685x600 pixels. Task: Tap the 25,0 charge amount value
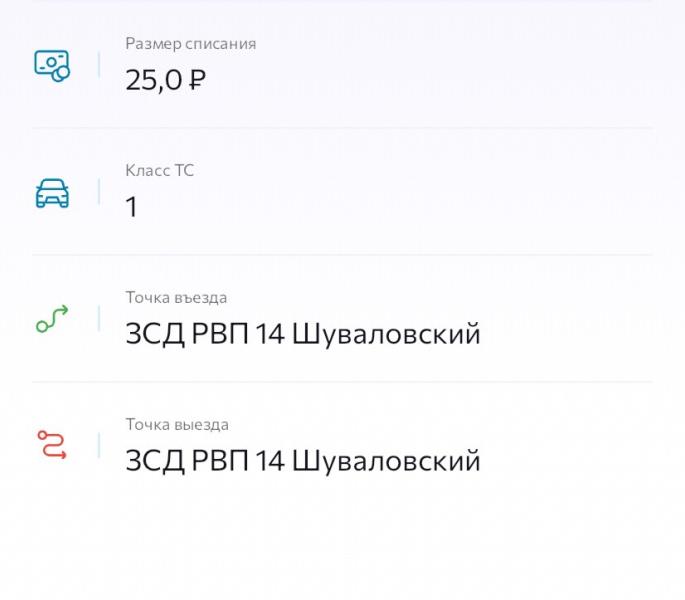(153, 80)
